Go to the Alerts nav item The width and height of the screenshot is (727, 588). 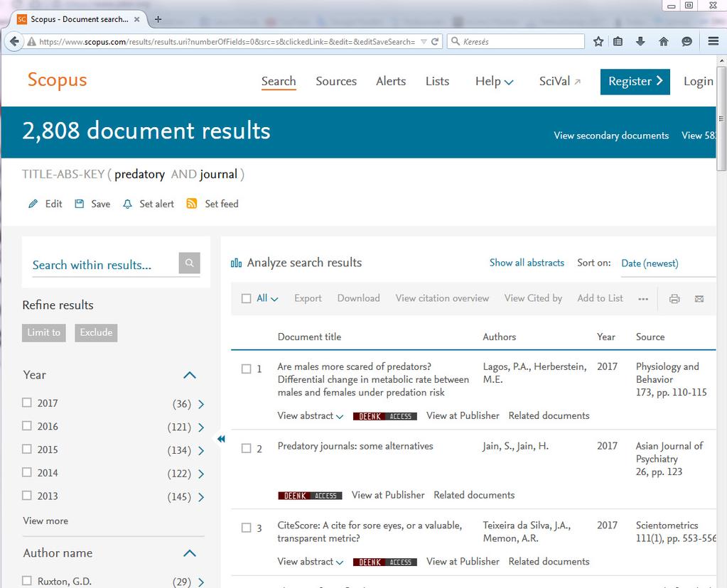pyautogui.click(x=391, y=82)
